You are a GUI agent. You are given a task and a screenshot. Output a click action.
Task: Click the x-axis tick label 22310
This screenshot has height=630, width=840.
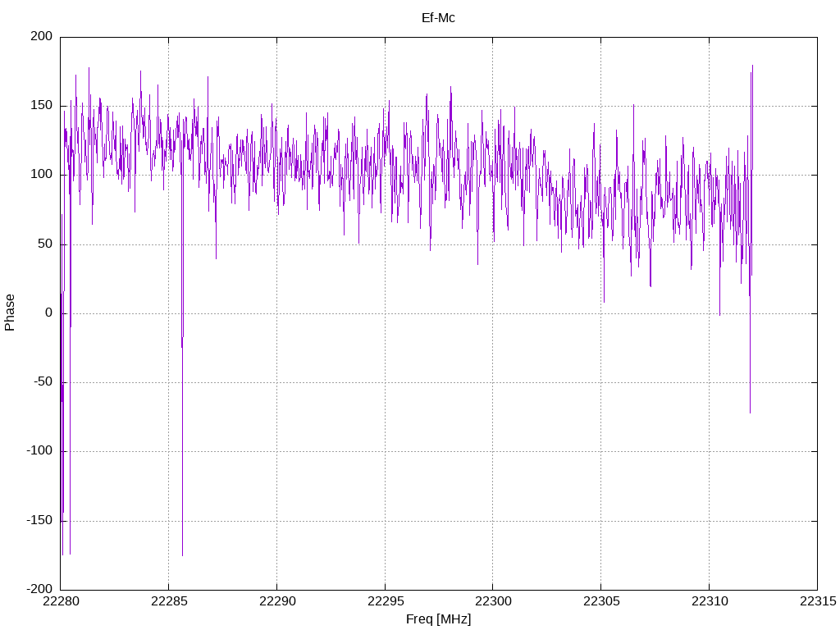[x=710, y=601]
